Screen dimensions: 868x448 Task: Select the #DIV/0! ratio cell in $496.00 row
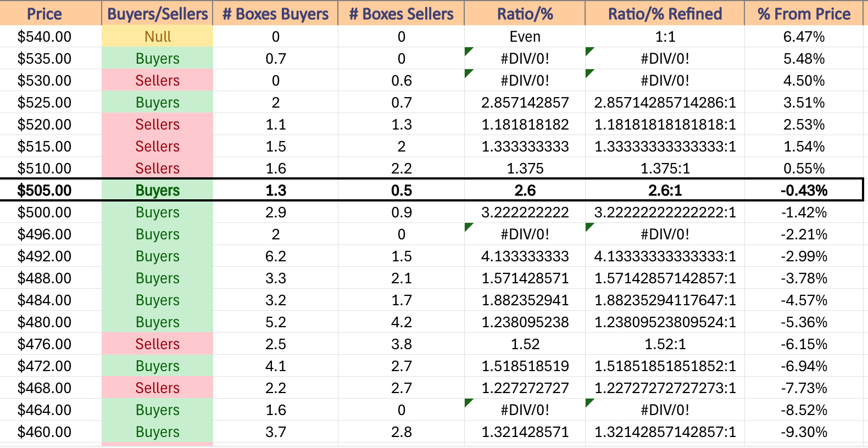(x=525, y=234)
